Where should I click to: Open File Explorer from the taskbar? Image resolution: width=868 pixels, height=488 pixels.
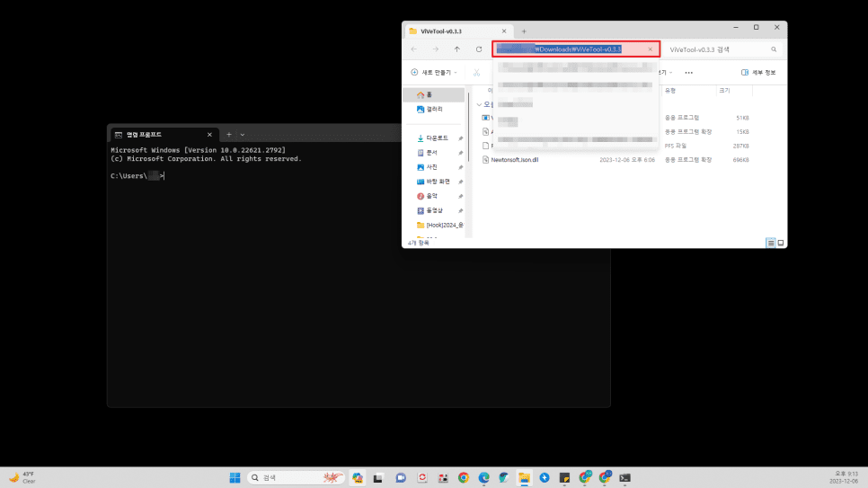(524, 477)
